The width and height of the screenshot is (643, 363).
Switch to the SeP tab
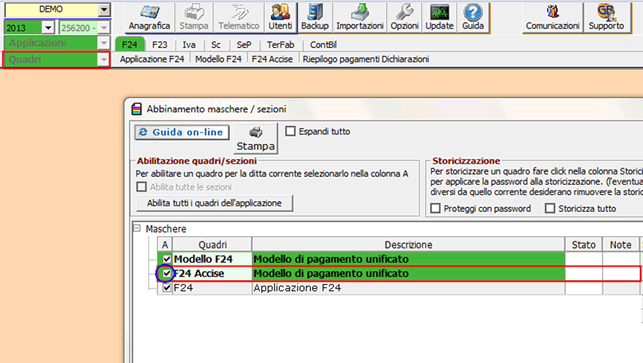pos(244,45)
